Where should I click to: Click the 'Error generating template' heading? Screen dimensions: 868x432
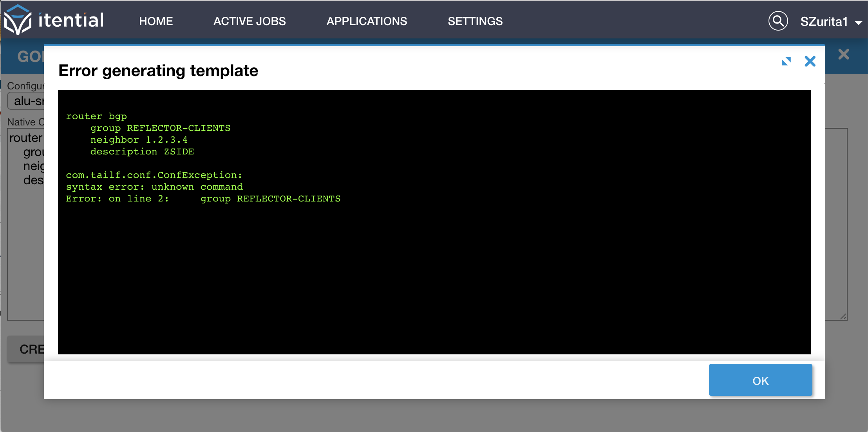pos(158,71)
